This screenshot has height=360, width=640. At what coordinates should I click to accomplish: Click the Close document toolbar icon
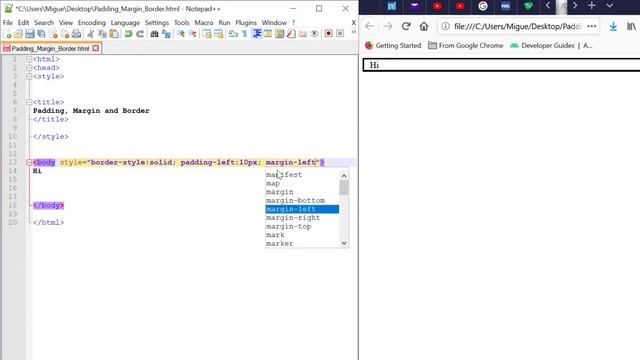[x=53, y=34]
